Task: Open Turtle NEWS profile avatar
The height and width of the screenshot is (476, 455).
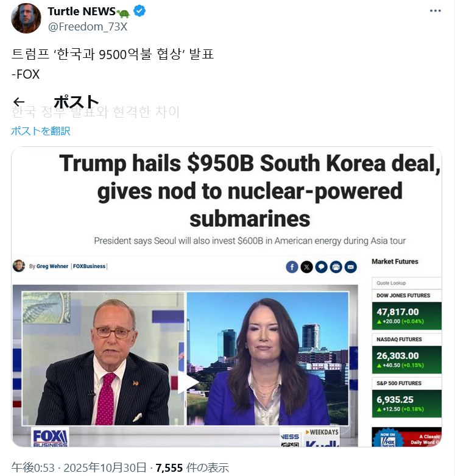Action: (x=26, y=18)
